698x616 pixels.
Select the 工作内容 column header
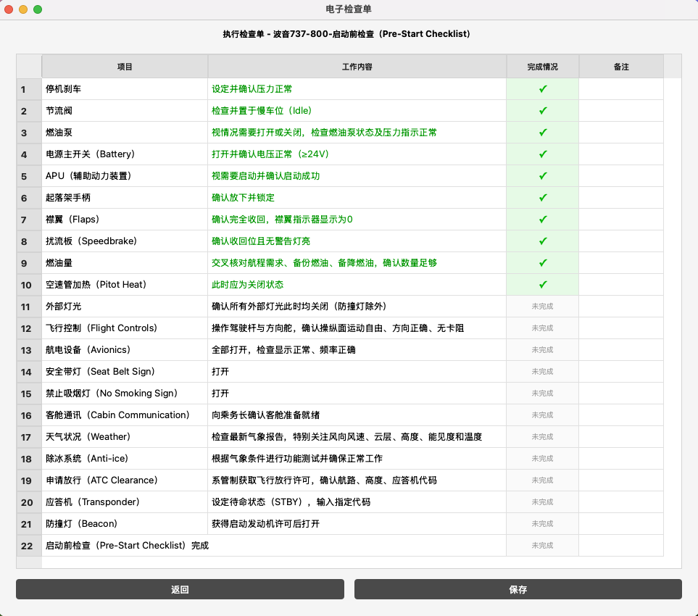pyautogui.click(x=357, y=67)
